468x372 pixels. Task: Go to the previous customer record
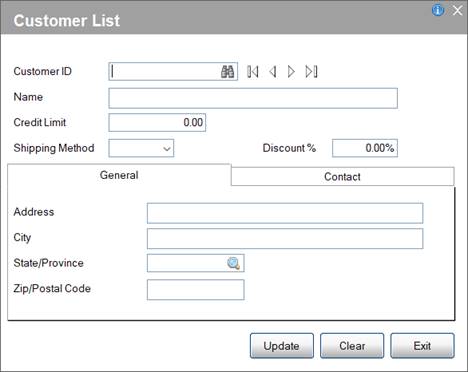pyautogui.click(x=272, y=71)
